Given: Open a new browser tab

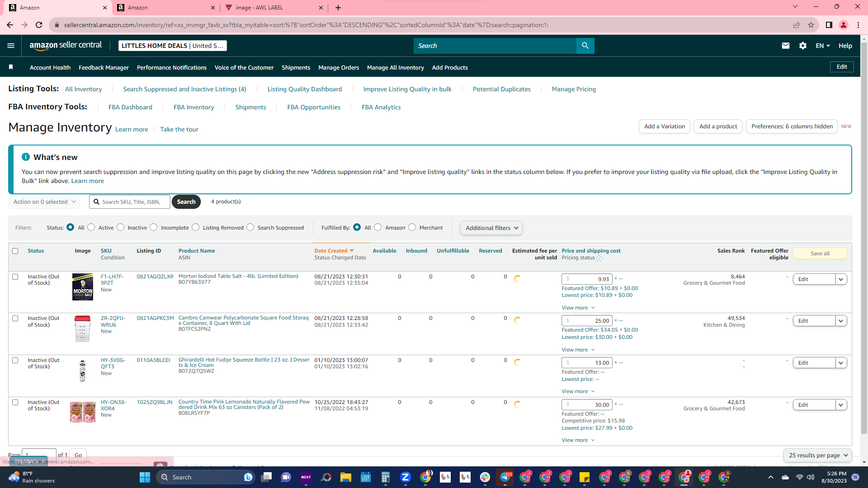Looking at the screenshot, I should (338, 8).
